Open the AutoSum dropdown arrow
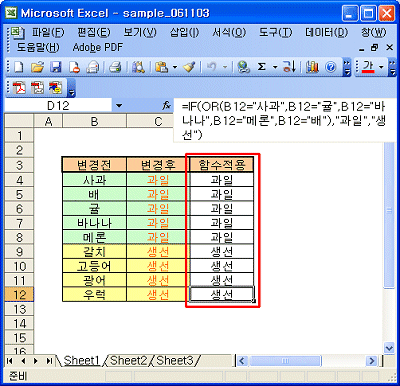 pyautogui.click(x=275, y=67)
